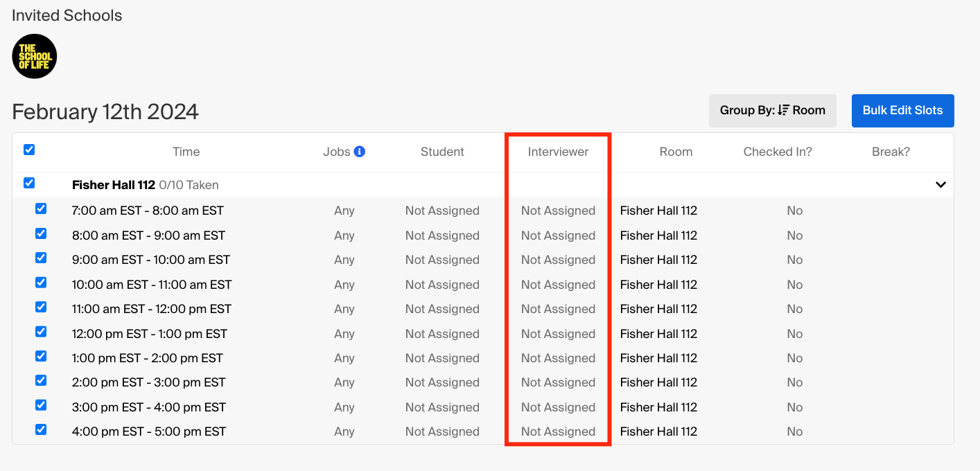
Task: Click the Checked In? column header
Action: 777,152
